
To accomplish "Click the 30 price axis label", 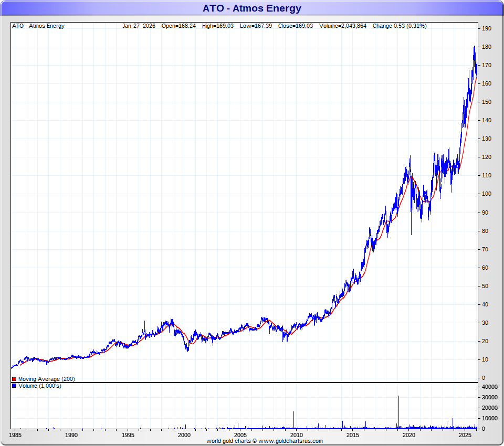I will pos(485,323).
